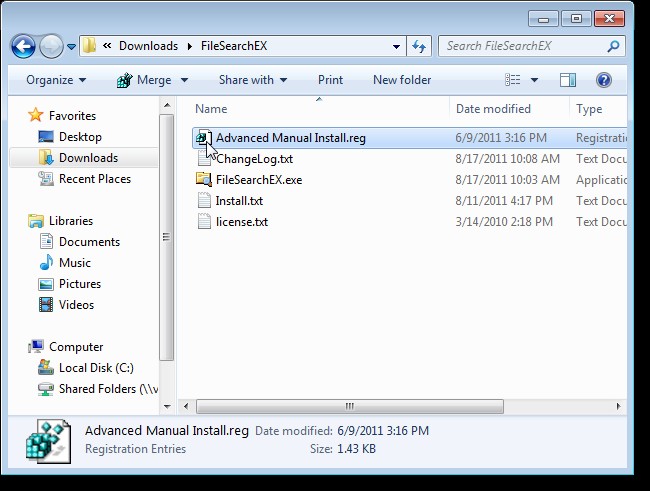Expand the Downloads breadcrumb arrow
Screen dimensions: 650x491
[189, 46]
